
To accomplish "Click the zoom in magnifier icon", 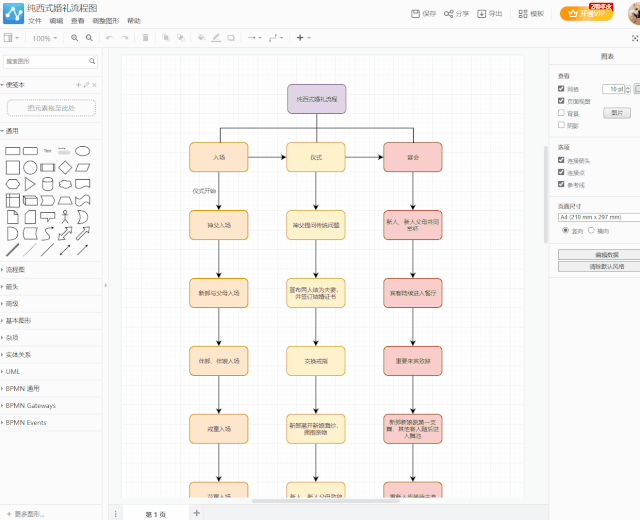I will tap(74, 38).
